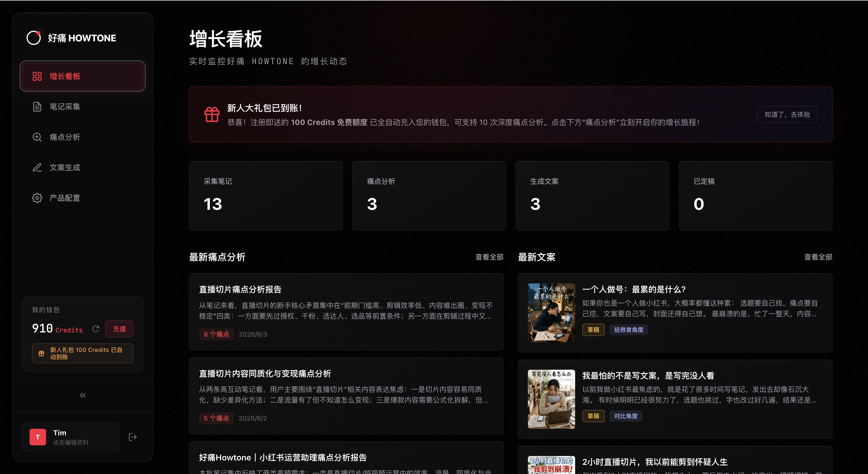Click 点击编辑资料 under Tim
The height and width of the screenshot is (474, 868).
point(71,442)
